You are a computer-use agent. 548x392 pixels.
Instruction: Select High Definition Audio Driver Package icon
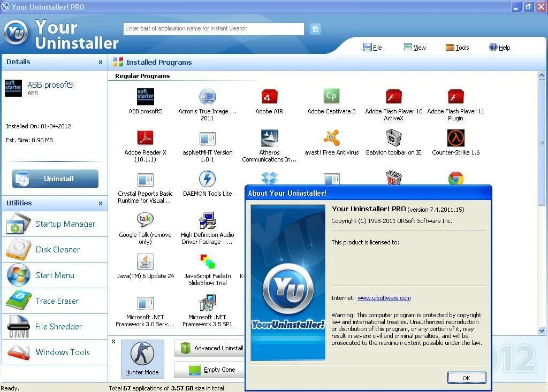(x=208, y=220)
